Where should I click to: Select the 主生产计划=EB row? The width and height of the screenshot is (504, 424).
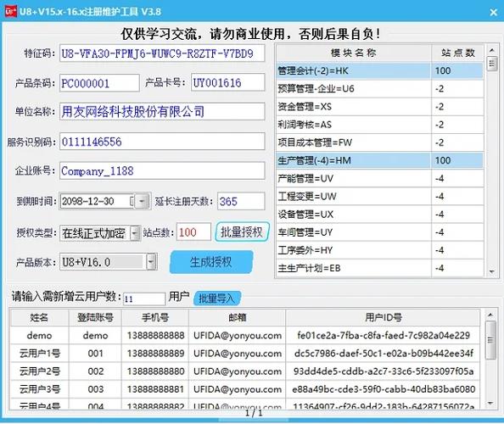click(x=379, y=268)
